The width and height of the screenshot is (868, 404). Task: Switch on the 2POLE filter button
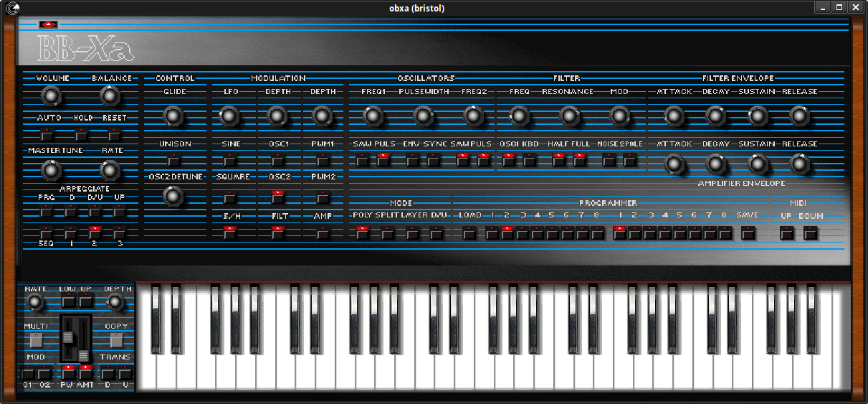click(630, 160)
